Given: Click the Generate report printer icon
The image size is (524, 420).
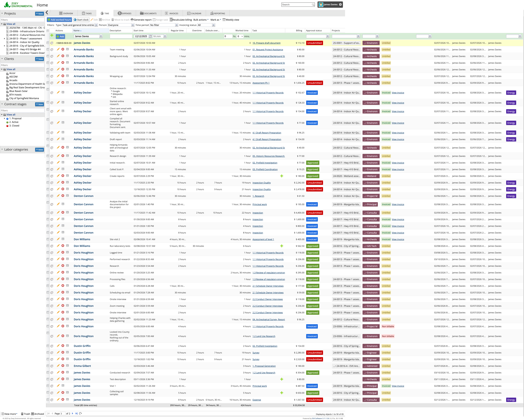Looking at the screenshot, I should point(132,20).
